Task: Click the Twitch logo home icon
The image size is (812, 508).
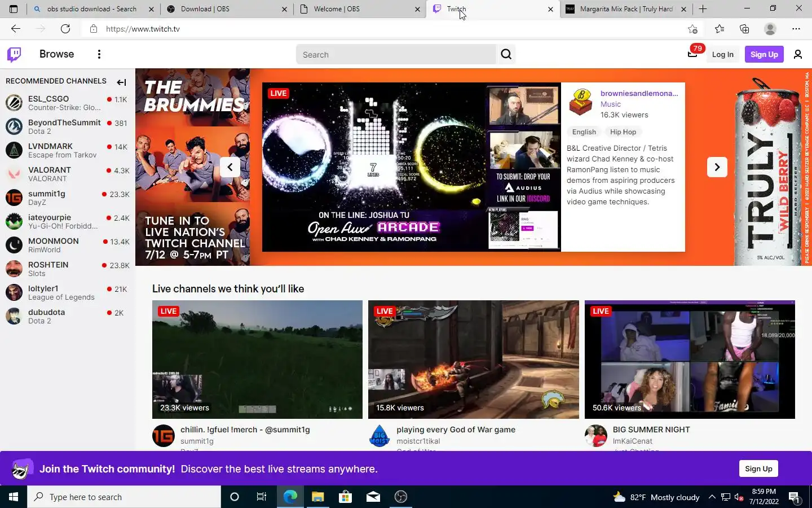Action: (x=14, y=54)
